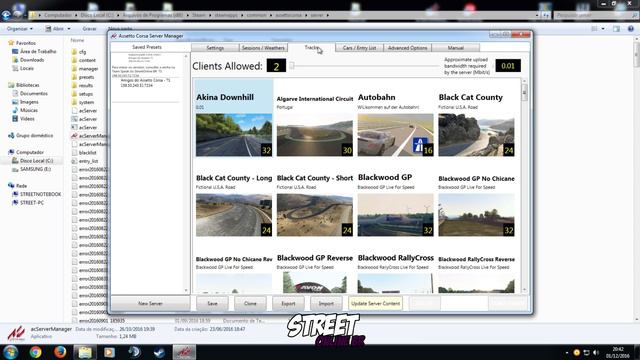Open Imagens library in sidebar
Viewport: 640px width, 360px height.
[x=29, y=102]
